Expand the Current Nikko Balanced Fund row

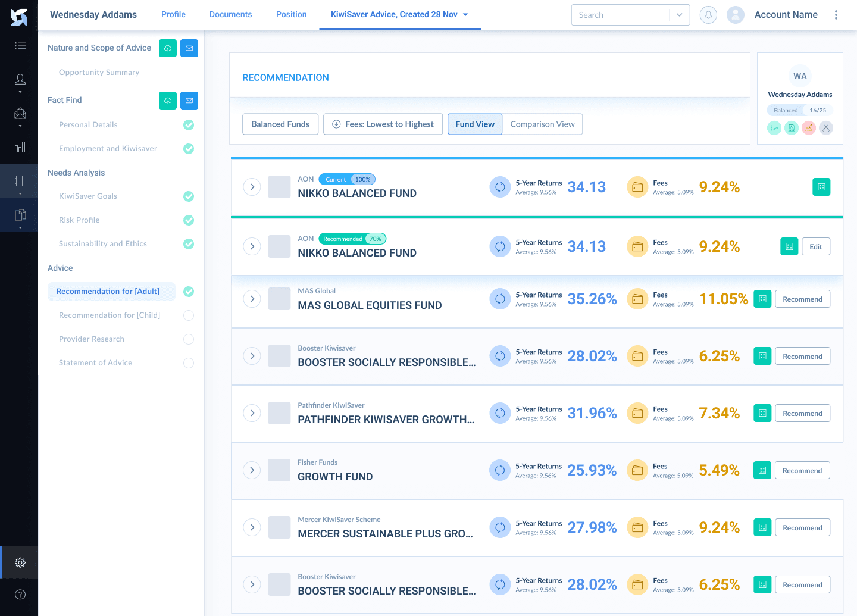252,187
